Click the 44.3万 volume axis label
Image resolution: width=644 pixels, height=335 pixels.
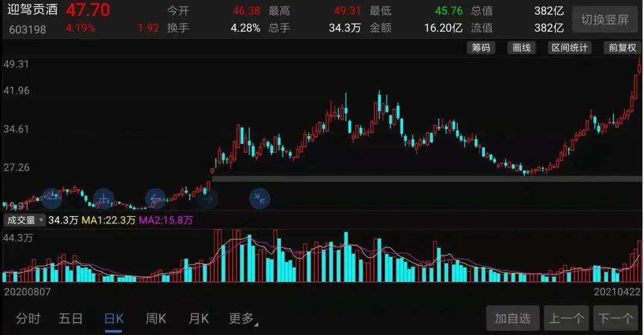tap(18, 238)
